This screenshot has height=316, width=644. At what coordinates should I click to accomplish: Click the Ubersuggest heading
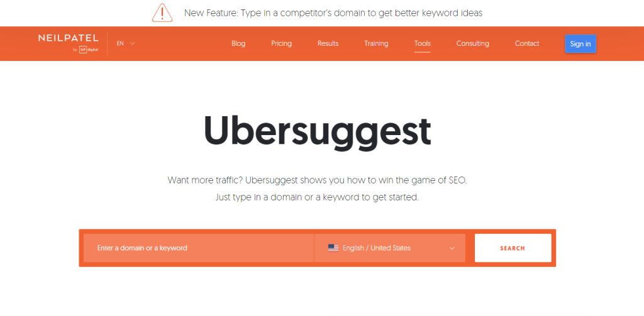317,131
